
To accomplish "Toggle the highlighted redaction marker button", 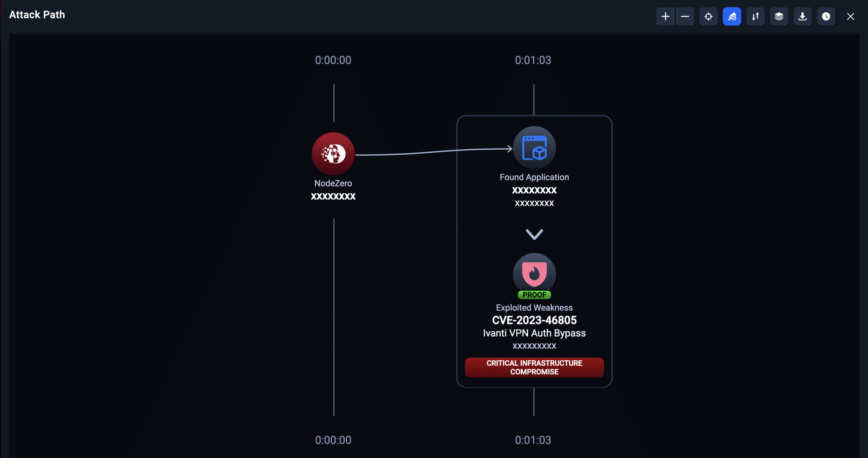I will [732, 16].
